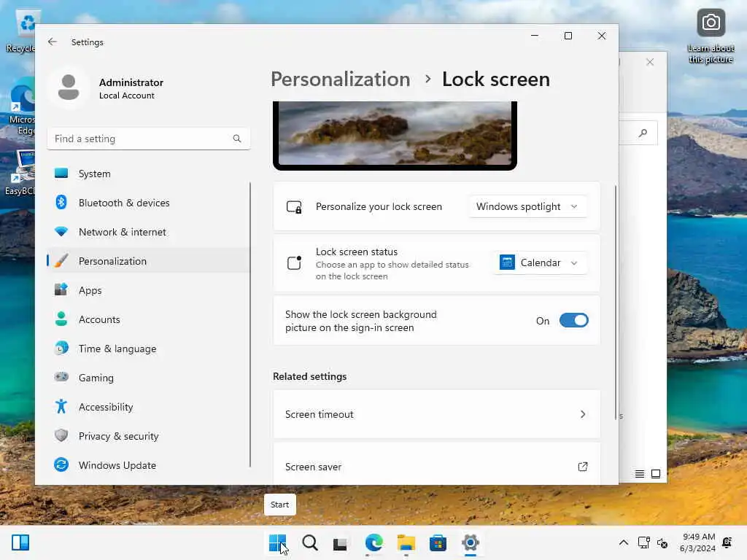
Task: Open Microsoft Store from taskbar
Action: (x=438, y=542)
